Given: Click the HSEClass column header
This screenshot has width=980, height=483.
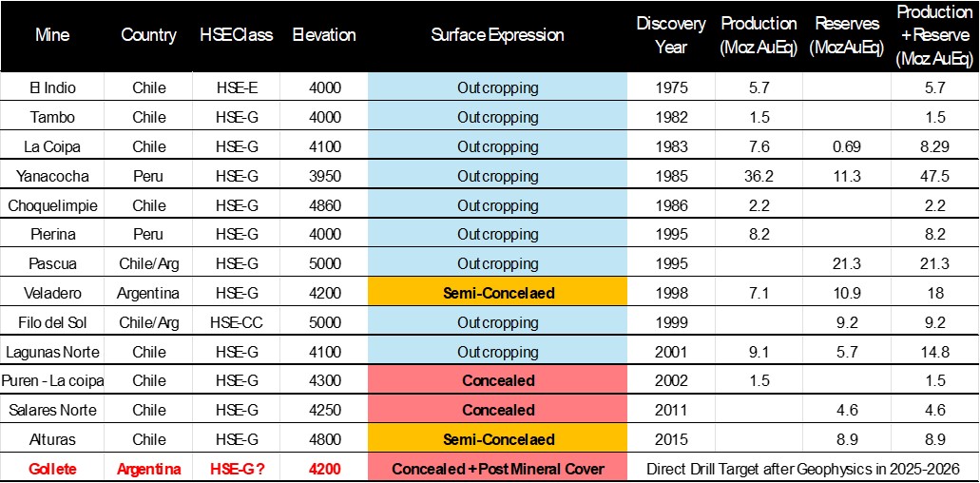Looking at the screenshot, I should pyautogui.click(x=237, y=35).
